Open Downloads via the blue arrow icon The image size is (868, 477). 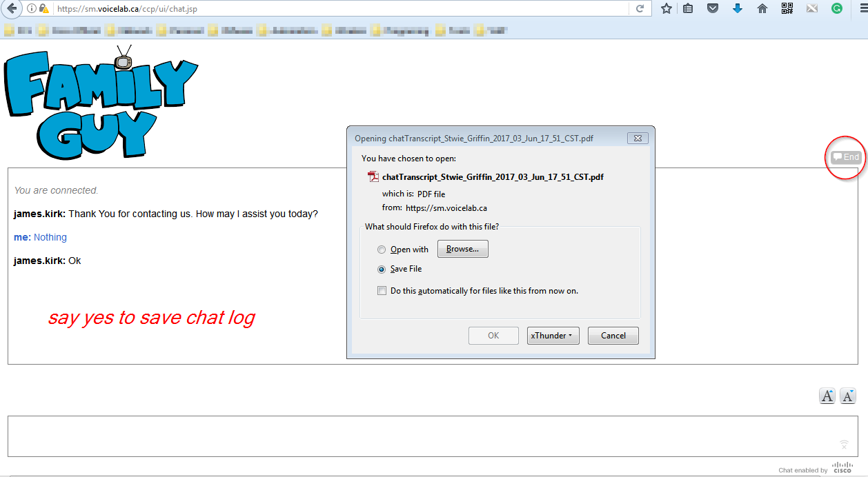tap(738, 9)
